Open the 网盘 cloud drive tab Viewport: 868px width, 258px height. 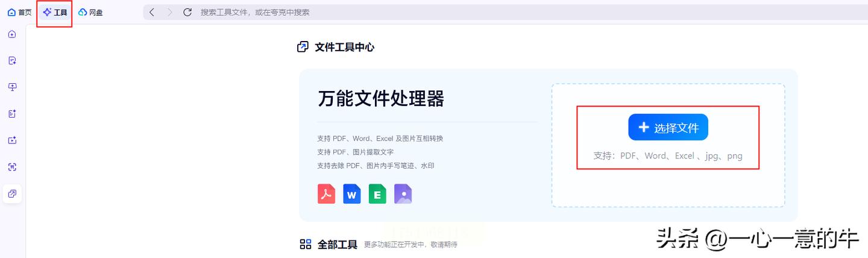[90, 12]
